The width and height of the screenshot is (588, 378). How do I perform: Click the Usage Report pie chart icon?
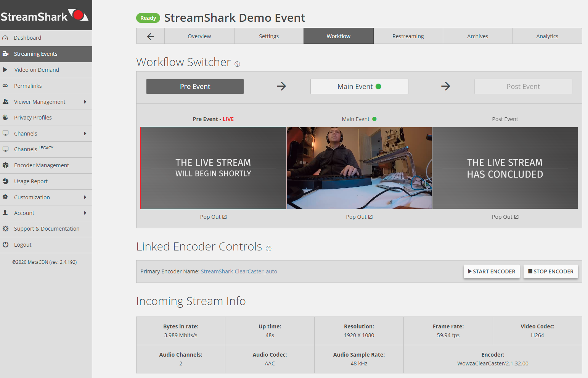[x=5, y=181]
